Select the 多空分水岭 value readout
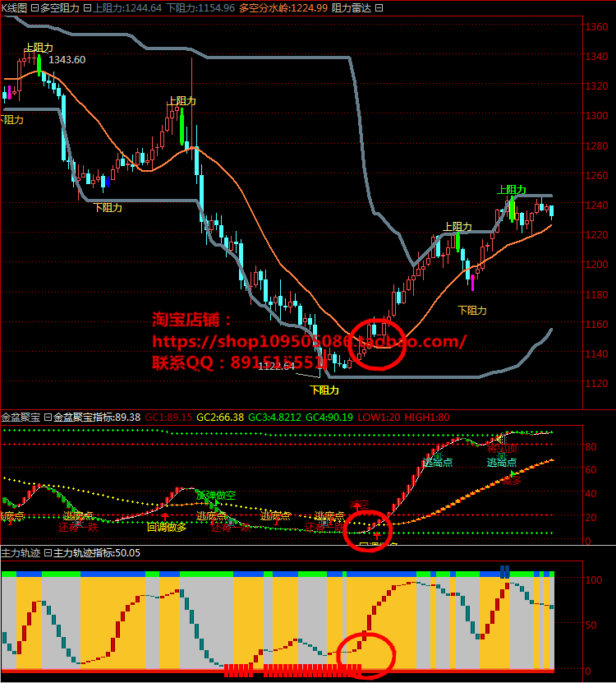The image size is (616, 683). 283,7
